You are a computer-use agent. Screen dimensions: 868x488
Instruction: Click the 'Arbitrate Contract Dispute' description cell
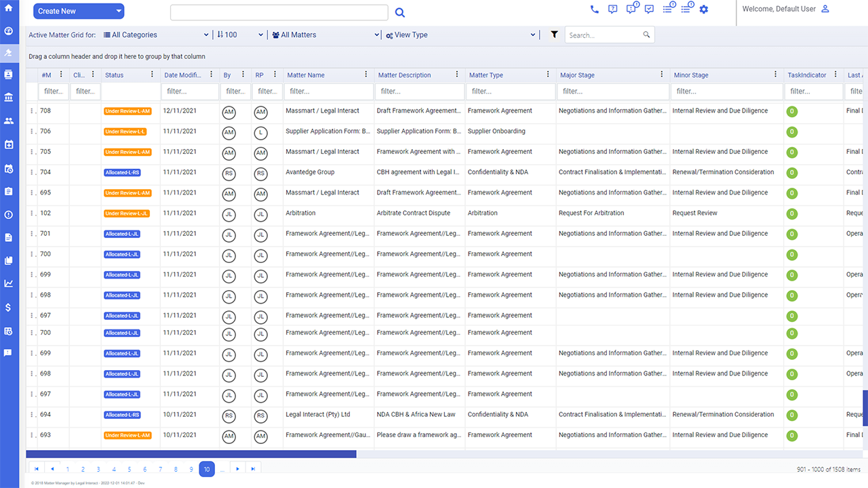pos(414,213)
